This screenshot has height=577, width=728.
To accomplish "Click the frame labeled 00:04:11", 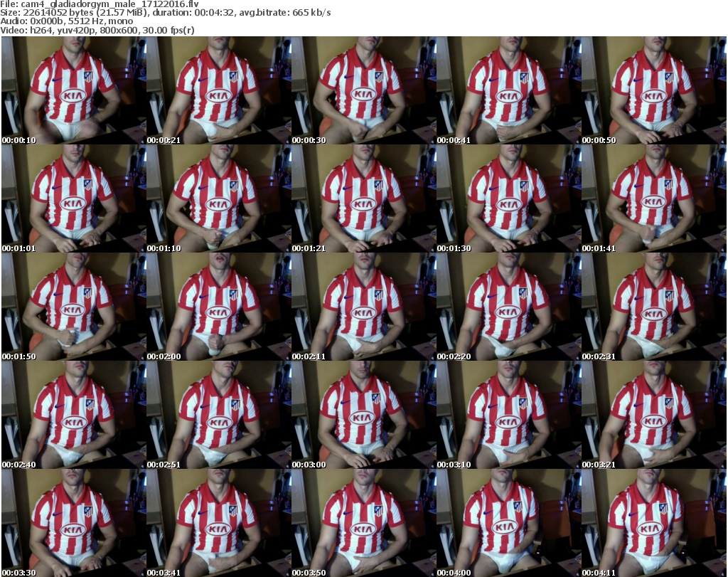I will (654, 523).
